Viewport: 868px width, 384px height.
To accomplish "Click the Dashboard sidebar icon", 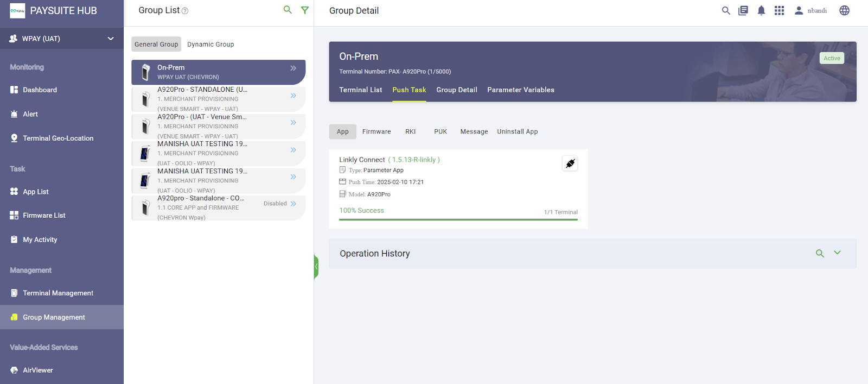I will pos(14,90).
